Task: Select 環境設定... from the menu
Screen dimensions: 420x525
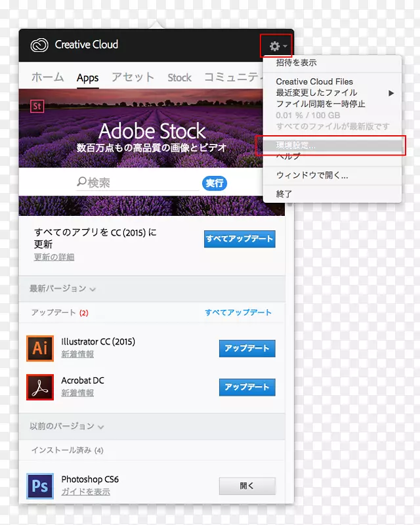Action: 332,145
